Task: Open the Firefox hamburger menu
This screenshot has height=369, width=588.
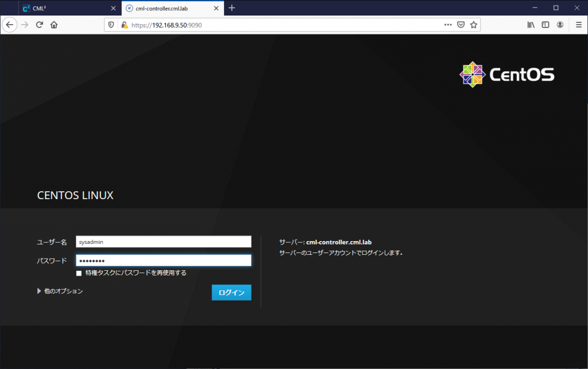Action: coord(578,25)
